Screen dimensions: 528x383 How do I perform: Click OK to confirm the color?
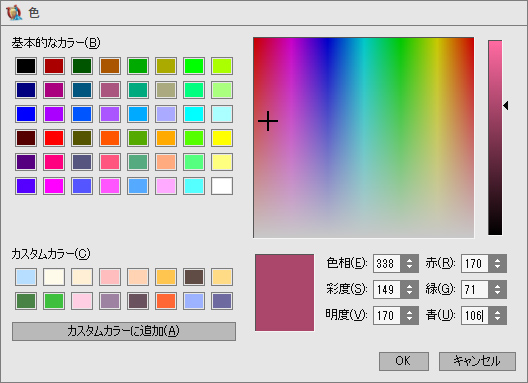click(403, 361)
